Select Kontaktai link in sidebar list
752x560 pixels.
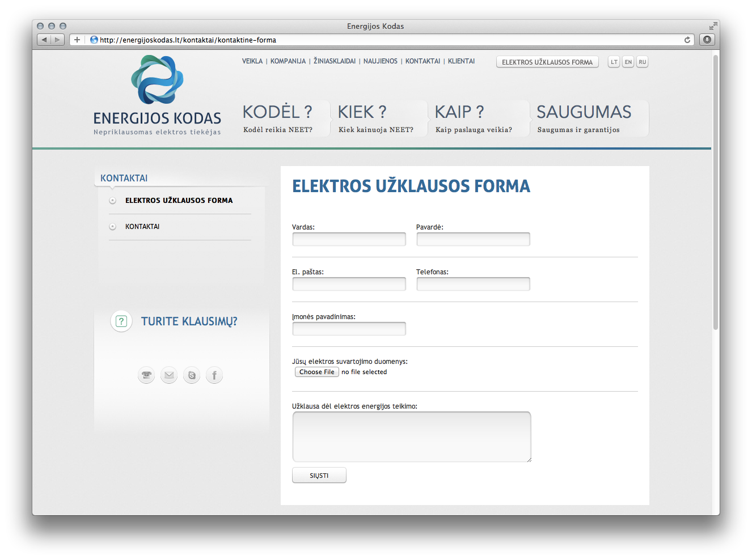142,227
